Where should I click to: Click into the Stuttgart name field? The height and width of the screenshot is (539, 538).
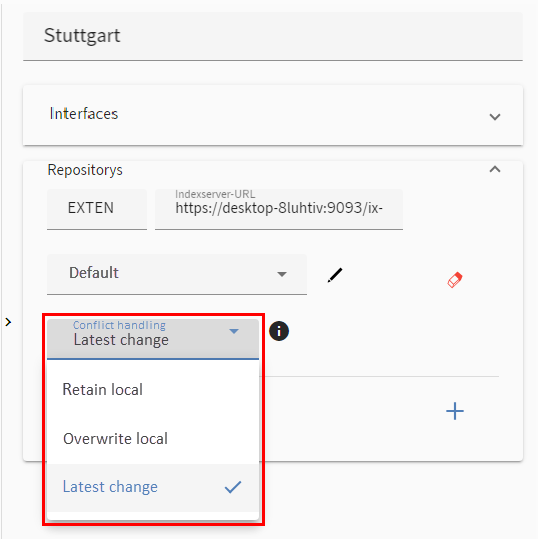[x=273, y=37]
